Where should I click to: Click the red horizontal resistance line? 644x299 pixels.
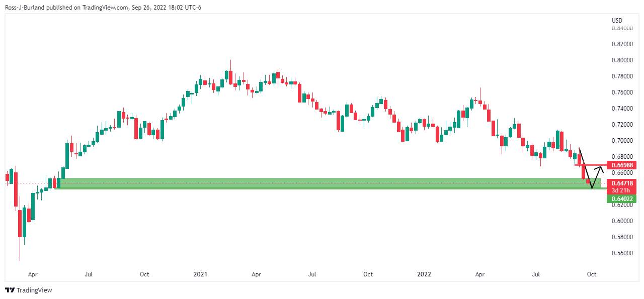pyautogui.click(x=590, y=165)
